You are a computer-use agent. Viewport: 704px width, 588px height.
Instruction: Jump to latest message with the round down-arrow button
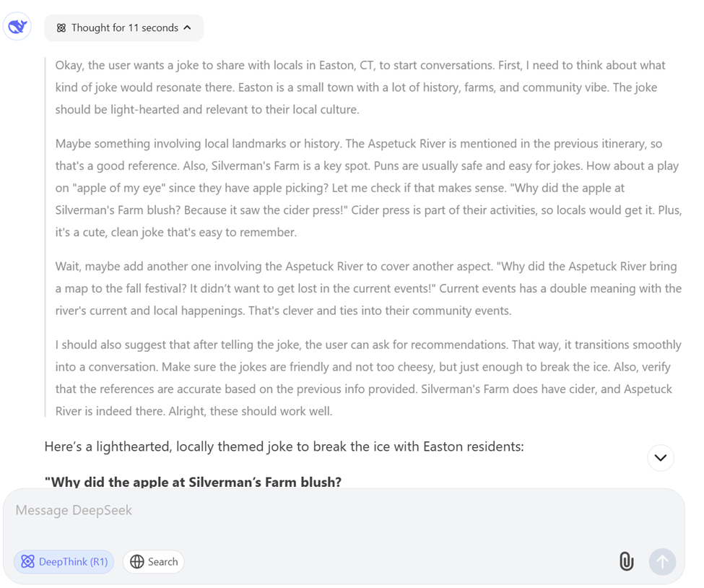(x=660, y=457)
